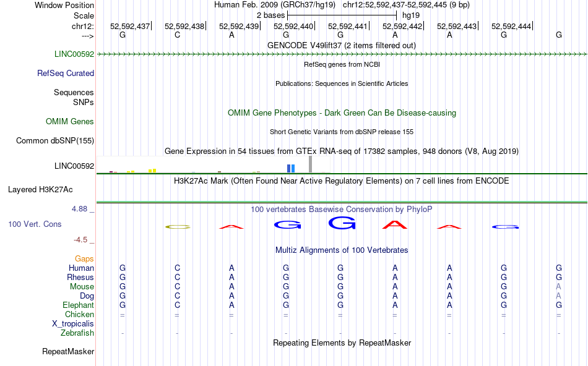Click the black LINC00592 GTEx expression label
The width and height of the screenshot is (588, 366).
[74, 166]
